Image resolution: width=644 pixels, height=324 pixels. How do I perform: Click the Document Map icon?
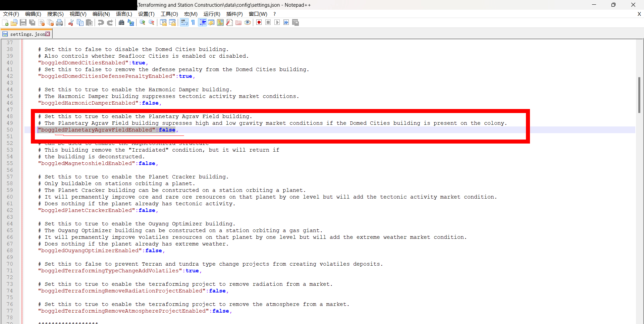(220, 22)
